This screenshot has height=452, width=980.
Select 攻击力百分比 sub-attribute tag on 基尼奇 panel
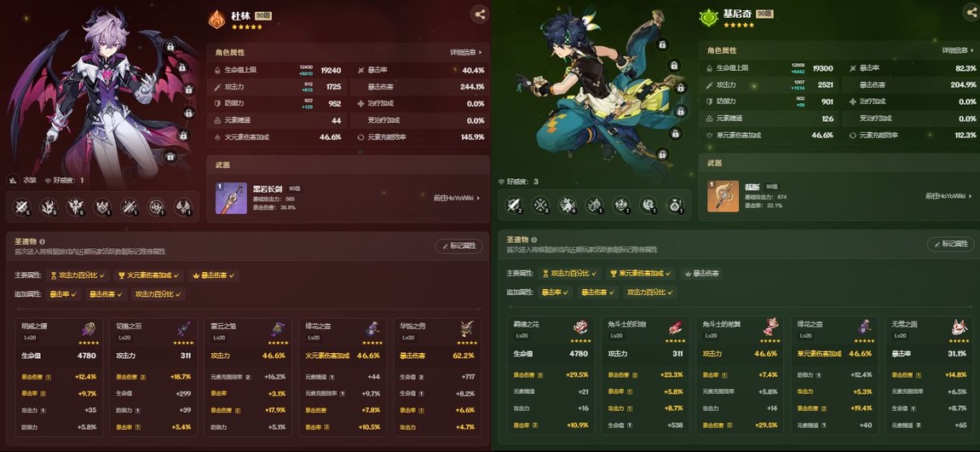pyautogui.click(x=650, y=292)
